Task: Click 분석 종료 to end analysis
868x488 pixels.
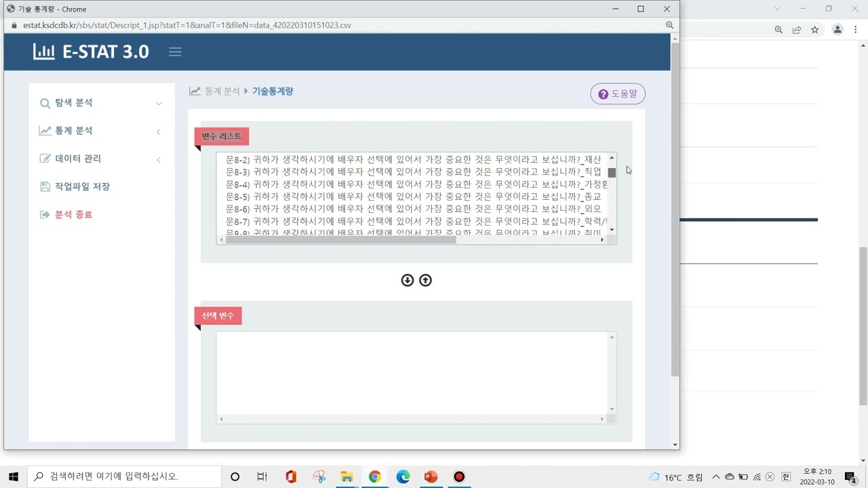Action: coord(73,214)
